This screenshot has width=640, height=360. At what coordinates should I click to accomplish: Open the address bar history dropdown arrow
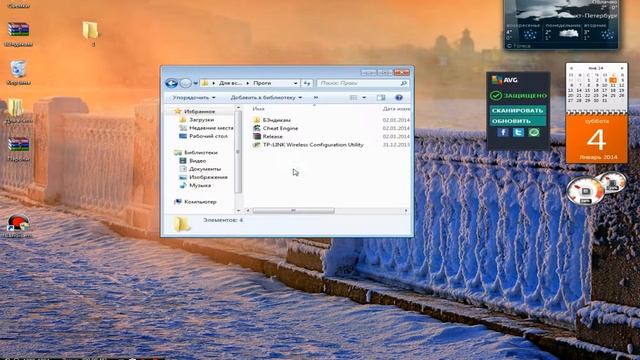pos(296,83)
